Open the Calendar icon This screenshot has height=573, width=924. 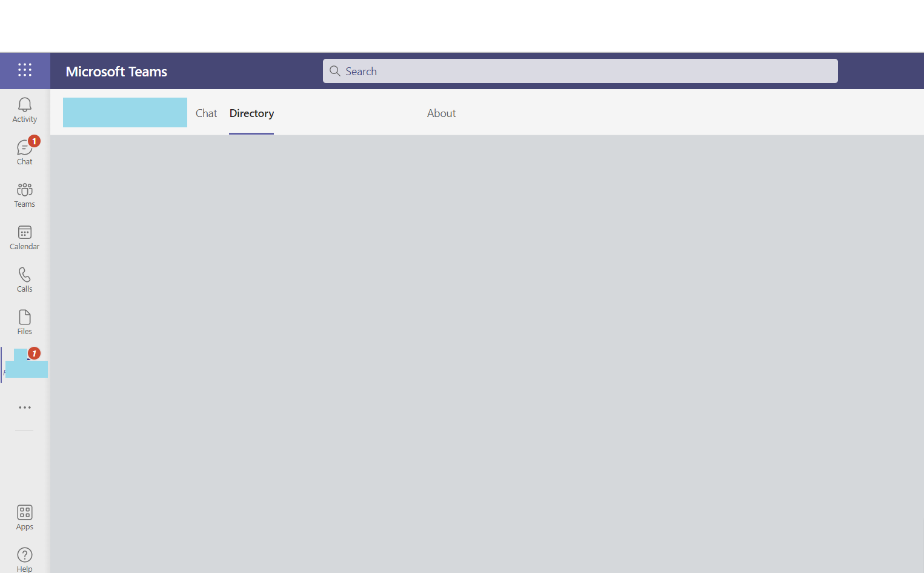coord(24,236)
